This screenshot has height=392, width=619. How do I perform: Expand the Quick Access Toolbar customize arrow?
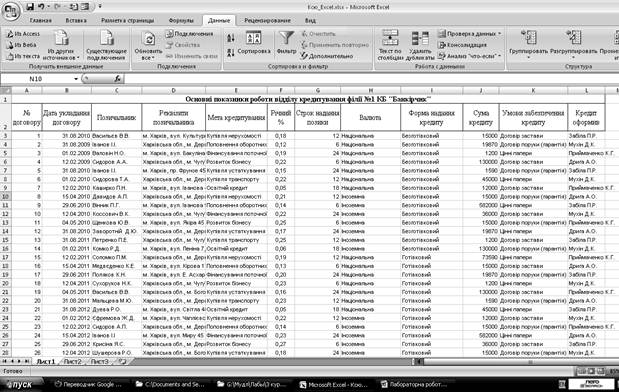[x=100, y=7]
